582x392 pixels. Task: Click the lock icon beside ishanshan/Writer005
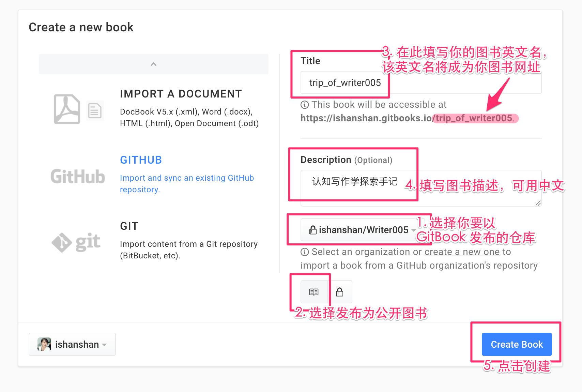pyautogui.click(x=313, y=230)
